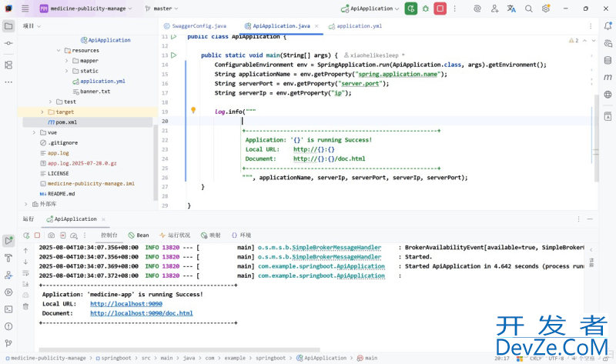Stop icon in the Run panel toolbar

coord(37,235)
